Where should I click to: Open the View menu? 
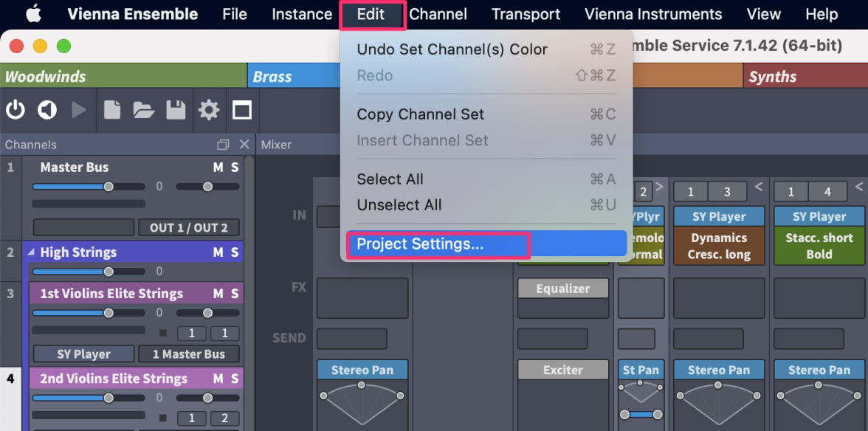click(764, 14)
